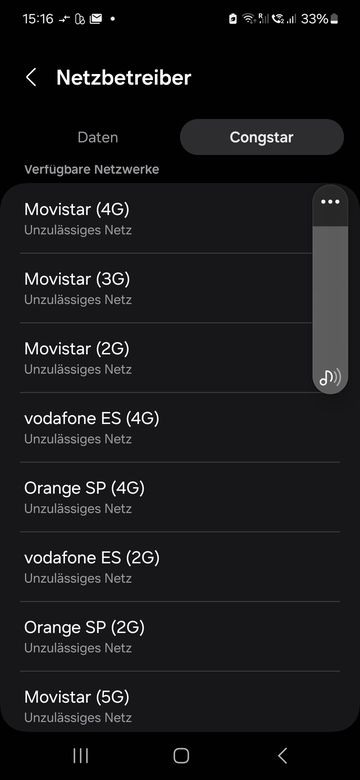360x780 pixels.
Task: Tap the bottom back navigation arrow
Action: pyautogui.click(x=282, y=756)
